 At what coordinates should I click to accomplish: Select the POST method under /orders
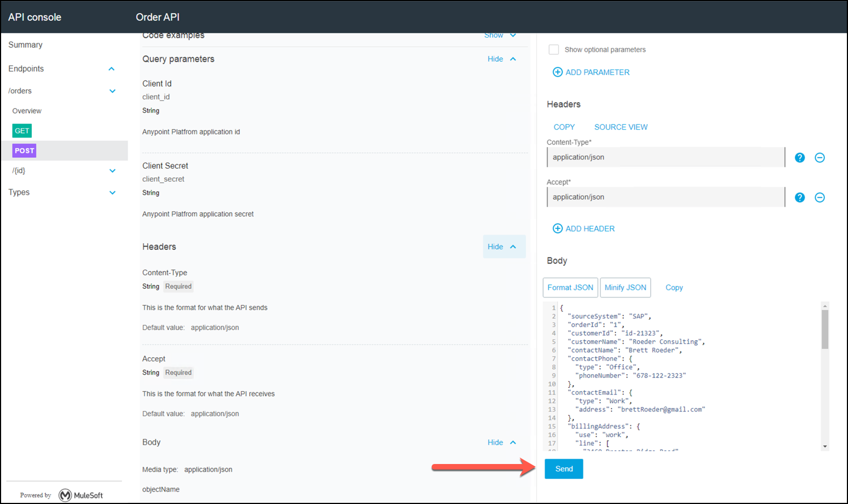click(24, 151)
